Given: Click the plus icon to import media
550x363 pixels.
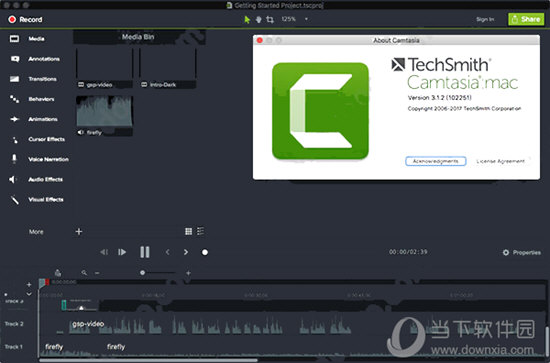Looking at the screenshot, I should click(x=79, y=231).
